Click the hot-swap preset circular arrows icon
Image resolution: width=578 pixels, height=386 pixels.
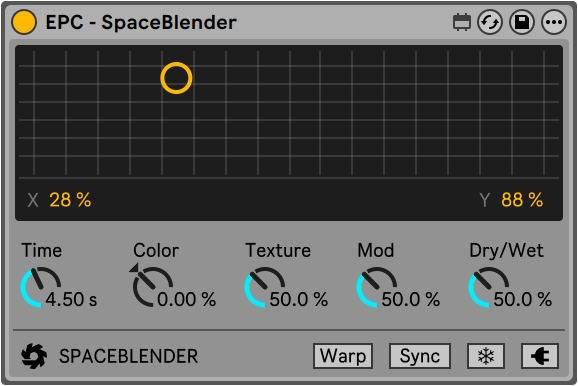pos(490,22)
